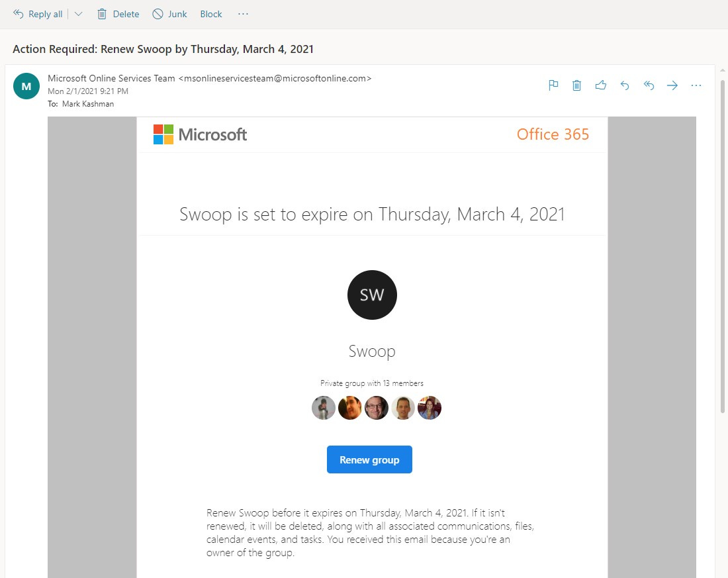Mark the message as Junk

(169, 14)
